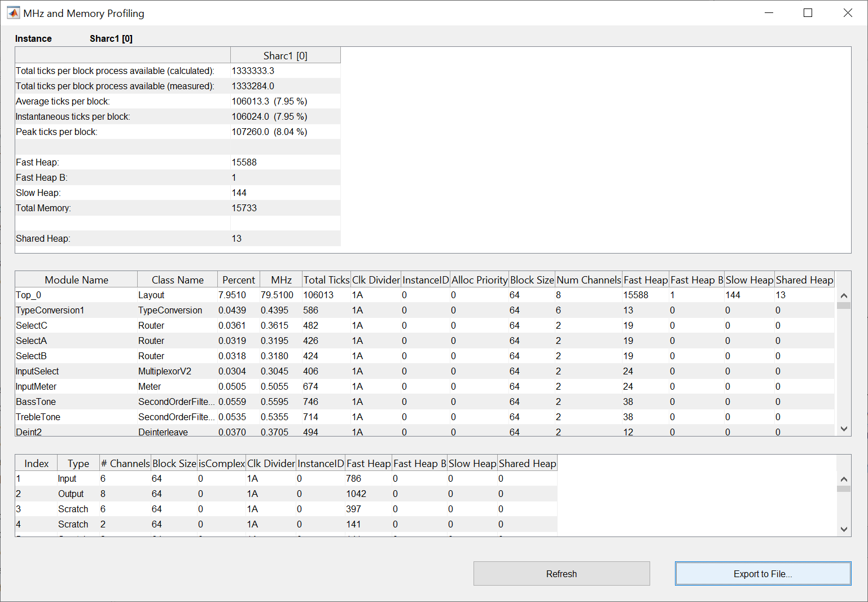Click the 1042 fast heap wire cell
This screenshot has width=868, height=602.
(x=369, y=494)
